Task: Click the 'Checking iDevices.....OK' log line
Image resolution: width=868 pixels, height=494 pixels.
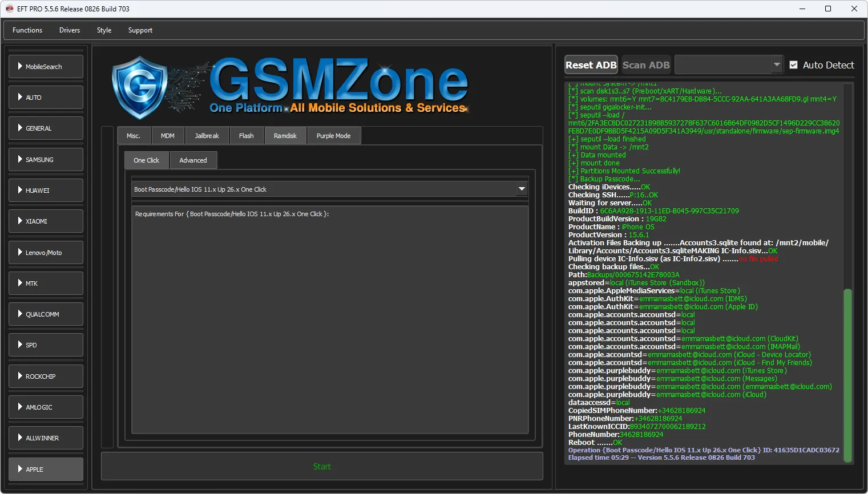Action: (609, 187)
